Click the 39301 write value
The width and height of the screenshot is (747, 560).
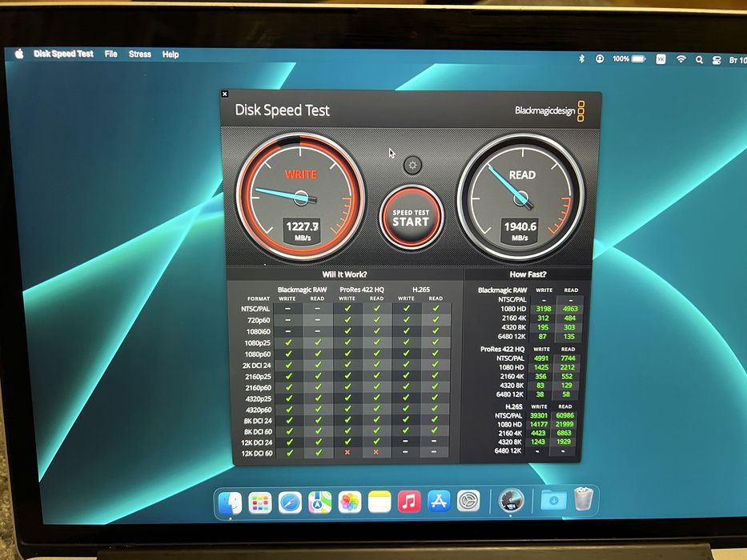click(x=539, y=415)
